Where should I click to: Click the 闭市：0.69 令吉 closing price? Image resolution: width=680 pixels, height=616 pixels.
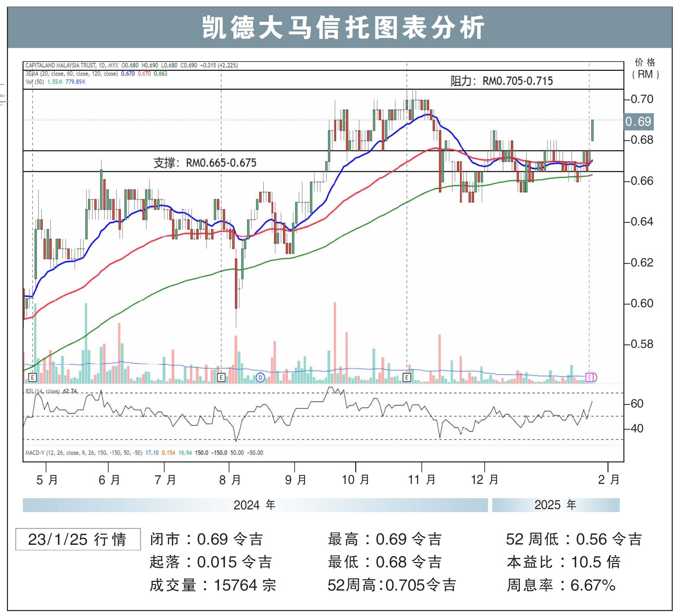(207, 539)
